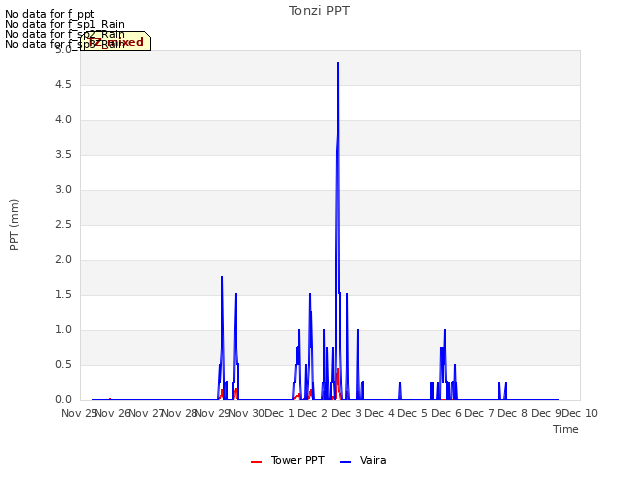Click the Dec 6 x-axis tick label

point(447,413)
